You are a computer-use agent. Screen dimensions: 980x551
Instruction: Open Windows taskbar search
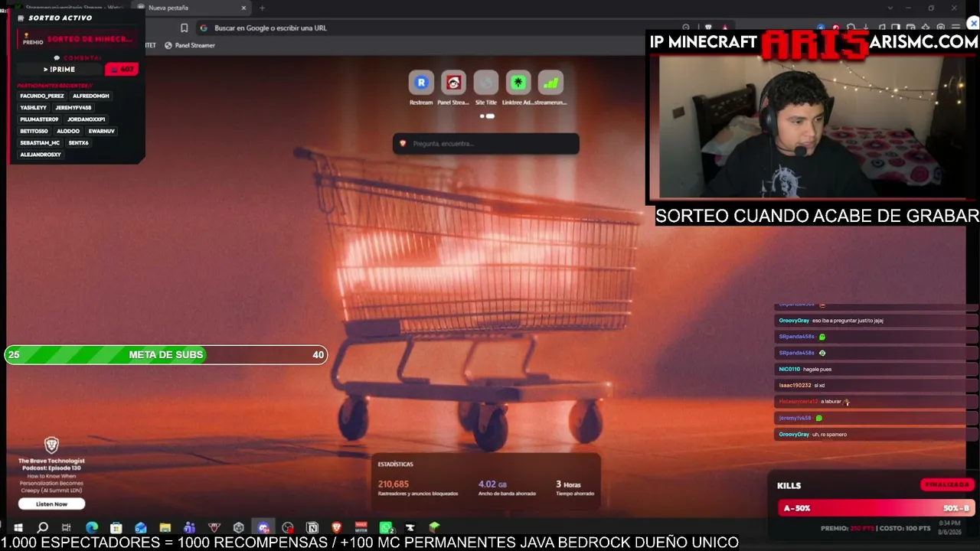pyautogui.click(x=43, y=527)
